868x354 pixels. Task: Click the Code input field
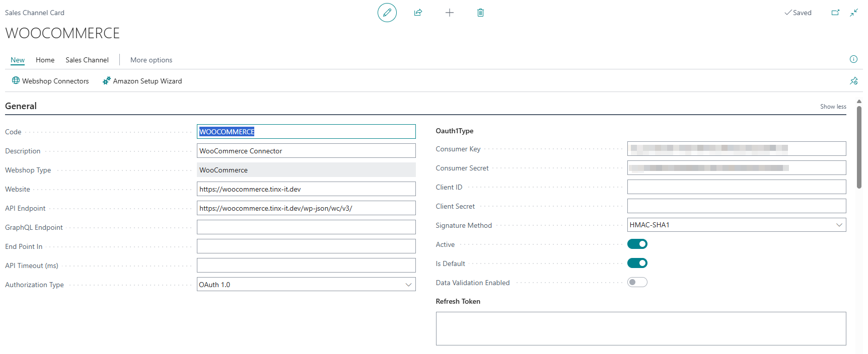click(x=306, y=132)
